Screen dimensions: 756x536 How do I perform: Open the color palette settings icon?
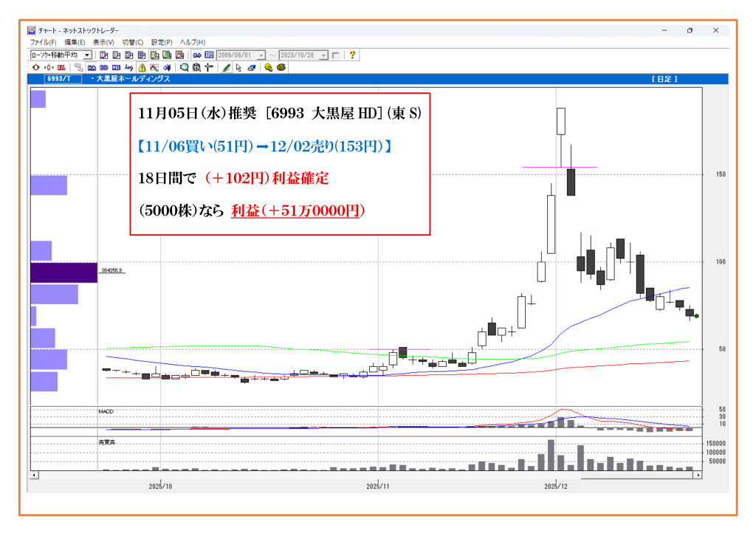tap(281, 67)
